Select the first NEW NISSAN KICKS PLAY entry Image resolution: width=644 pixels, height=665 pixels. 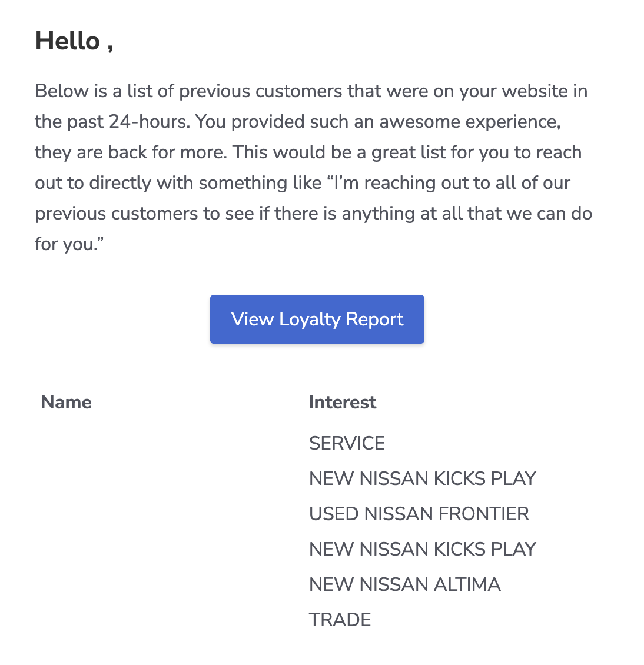pos(422,478)
